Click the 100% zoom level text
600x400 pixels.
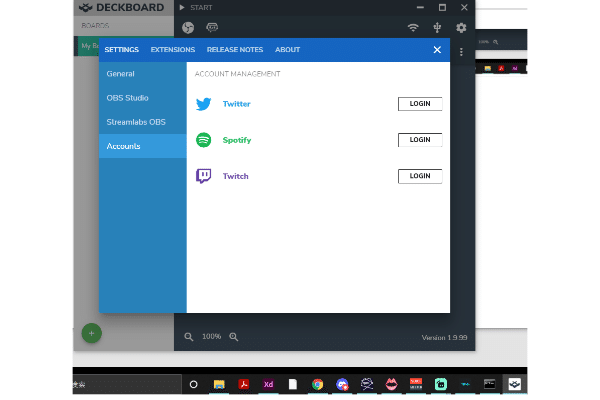[212, 336]
